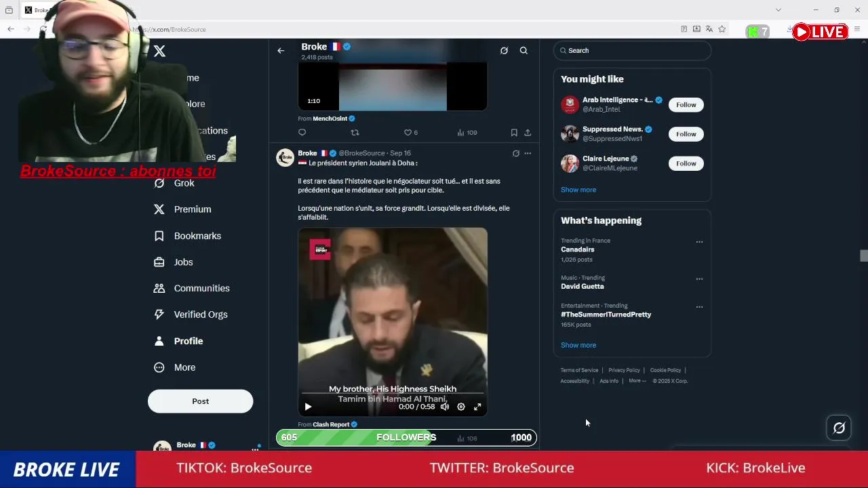Click the Search input field
Image resolution: width=868 pixels, height=488 pixels.
[x=632, y=50]
